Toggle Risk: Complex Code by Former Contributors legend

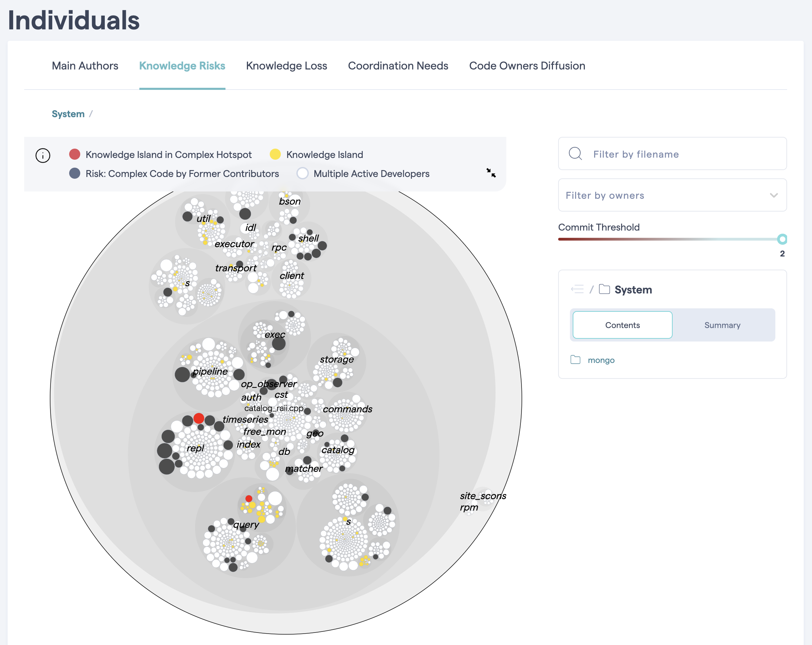[x=75, y=173]
